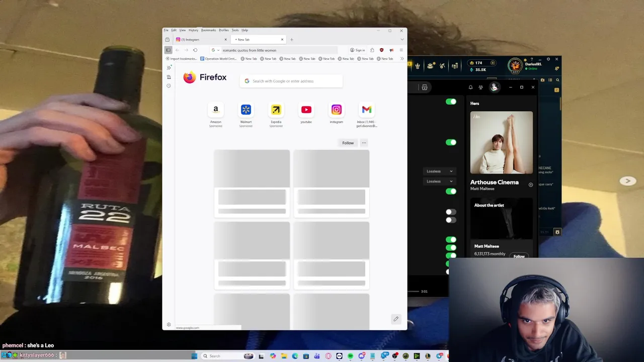This screenshot has height=362, width=644.
Task: Open sidebar settings gear in Firefox
Action: click(169, 324)
